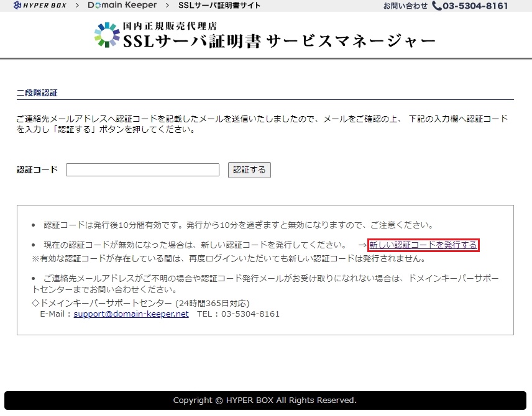This screenshot has width=532, height=416.
Task: Open the support@domain-keeper.net email link
Action: click(131, 314)
